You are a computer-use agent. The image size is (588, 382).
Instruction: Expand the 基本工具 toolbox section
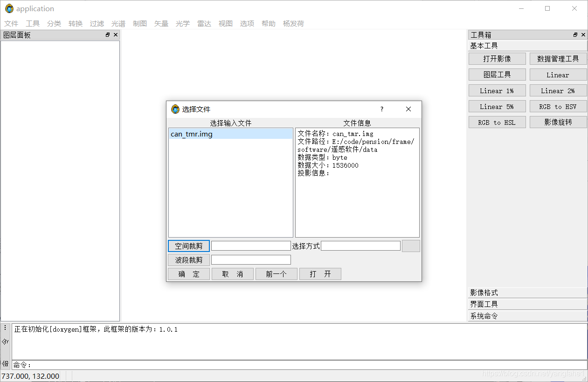527,46
